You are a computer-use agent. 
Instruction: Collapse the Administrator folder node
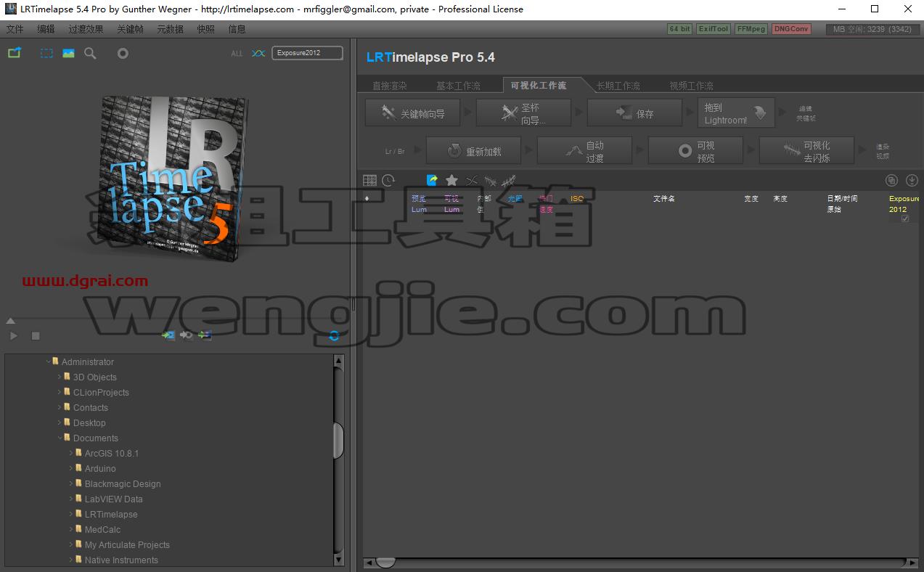48,361
